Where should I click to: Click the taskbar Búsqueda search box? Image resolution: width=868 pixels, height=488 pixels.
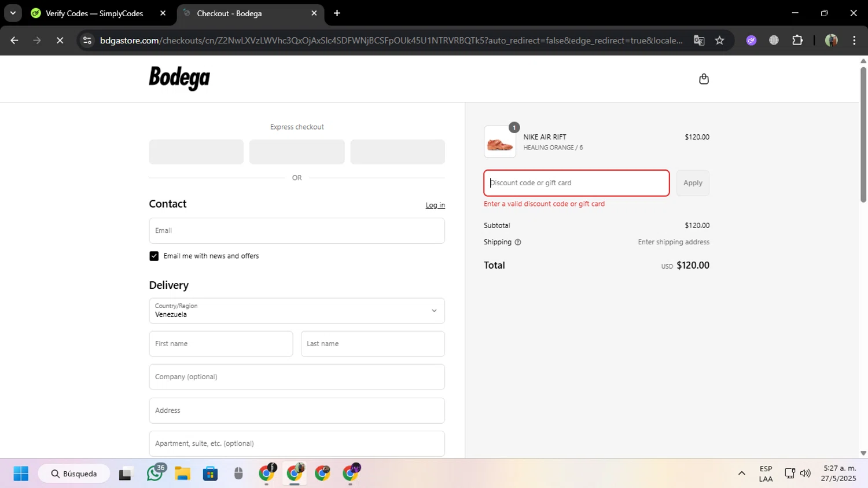click(x=74, y=474)
